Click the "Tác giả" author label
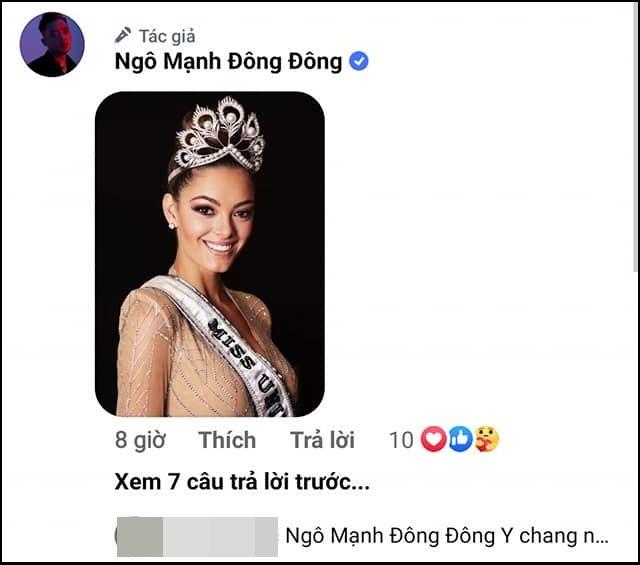Image resolution: width=640 pixels, height=565 pixels. coord(167,35)
